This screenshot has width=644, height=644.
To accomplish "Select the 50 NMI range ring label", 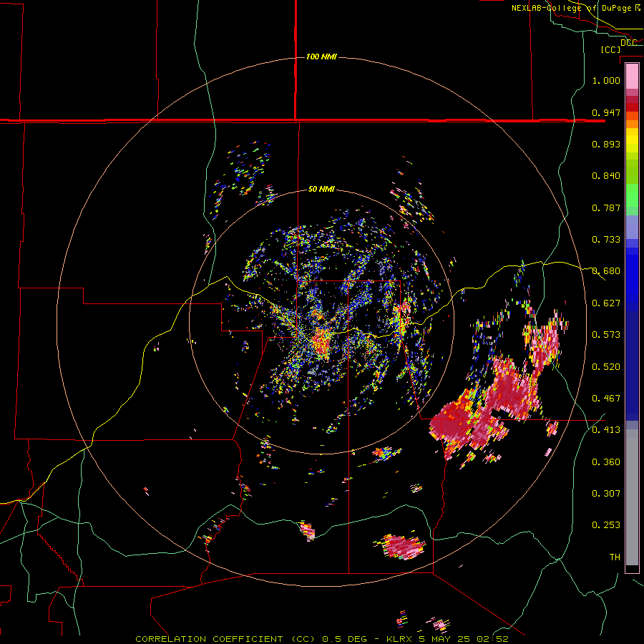I will pyautogui.click(x=321, y=189).
